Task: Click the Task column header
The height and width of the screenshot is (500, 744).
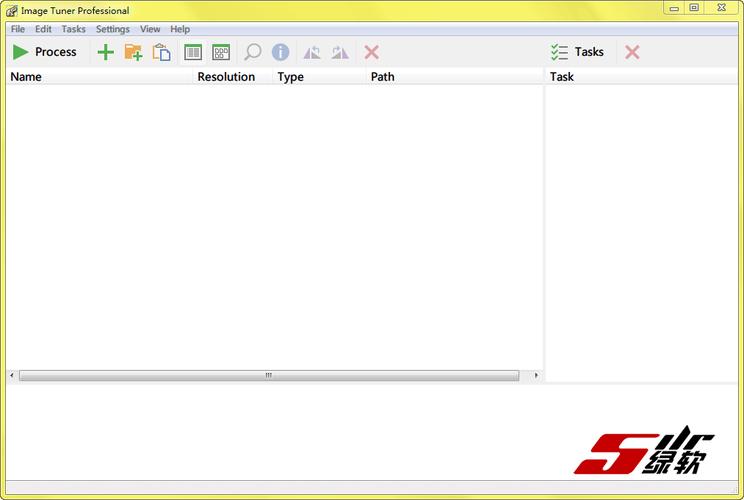Action: click(642, 76)
